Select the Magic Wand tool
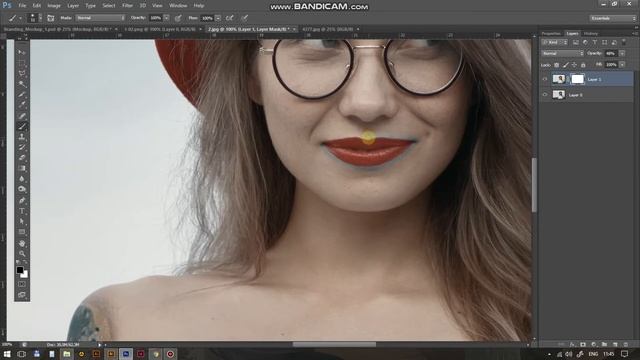This screenshot has height=360, width=640. point(22,84)
